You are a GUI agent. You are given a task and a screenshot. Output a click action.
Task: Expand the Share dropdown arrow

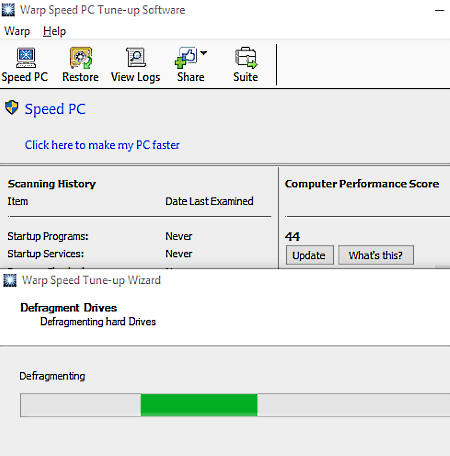[204, 53]
